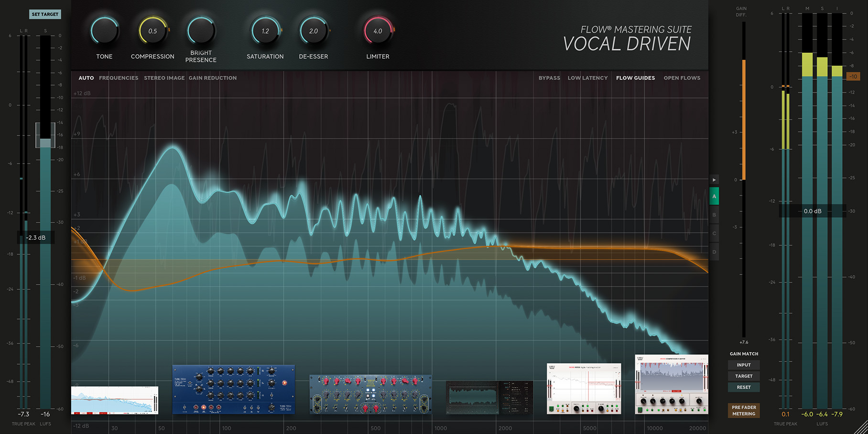Open the FREQUENCIES view tab
Image resolution: width=868 pixels, height=434 pixels.
click(x=119, y=78)
